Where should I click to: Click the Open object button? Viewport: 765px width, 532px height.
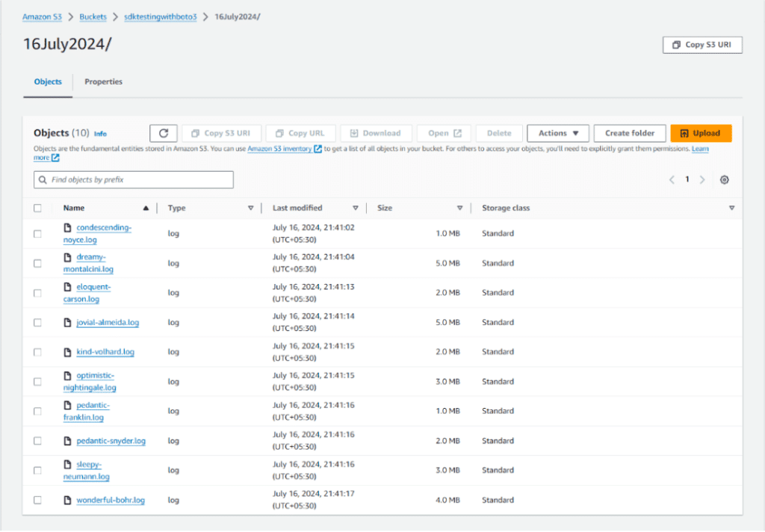tap(443, 132)
